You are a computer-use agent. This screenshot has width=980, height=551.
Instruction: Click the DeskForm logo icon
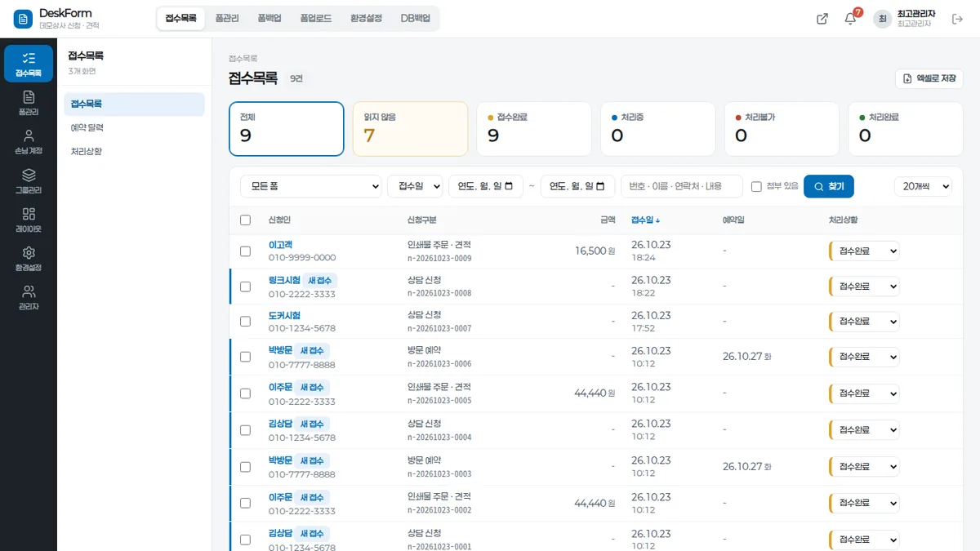[23, 19]
